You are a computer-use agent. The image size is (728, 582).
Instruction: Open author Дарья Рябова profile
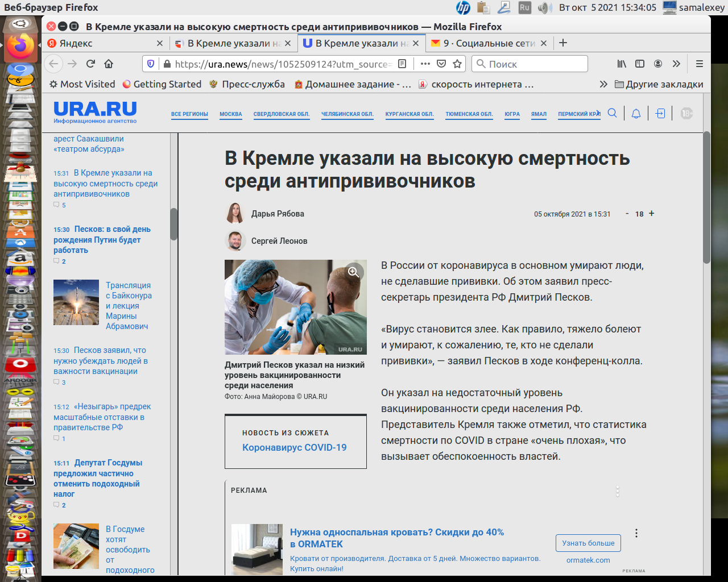[278, 214]
